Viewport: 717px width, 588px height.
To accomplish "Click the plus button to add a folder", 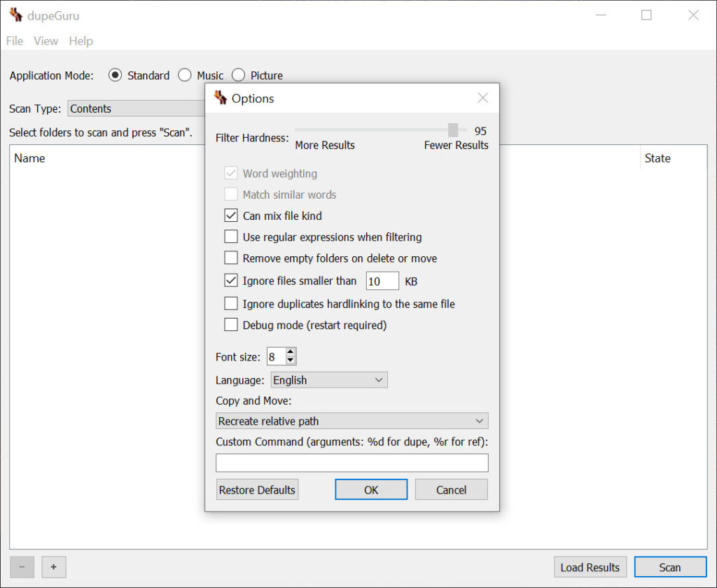I will pos(53,567).
